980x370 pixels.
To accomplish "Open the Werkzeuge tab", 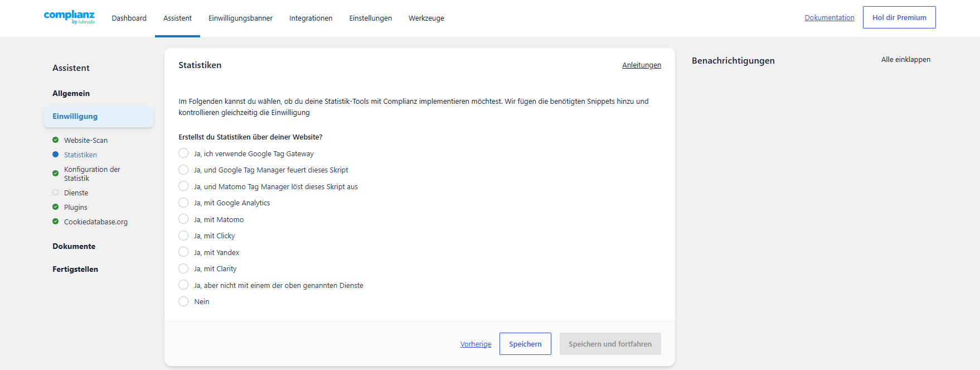I will (x=426, y=18).
